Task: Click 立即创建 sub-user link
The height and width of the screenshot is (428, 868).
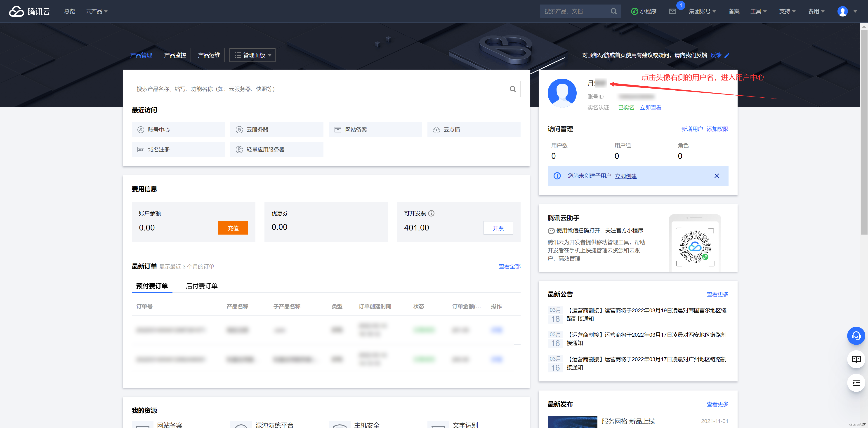Action: (626, 176)
